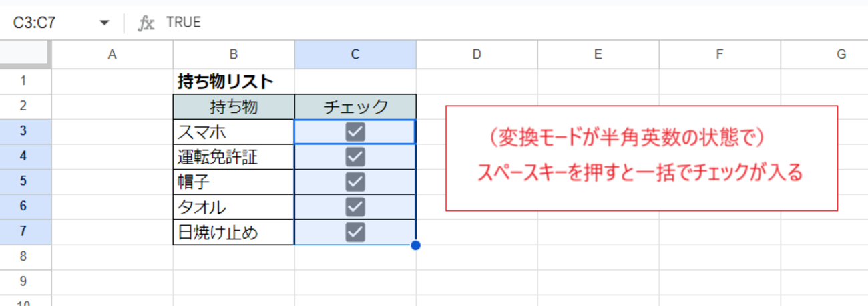Uncheck the タオル checkbox
The height and width of the screenshot is (306, 868).
click(x=355, y=206)
